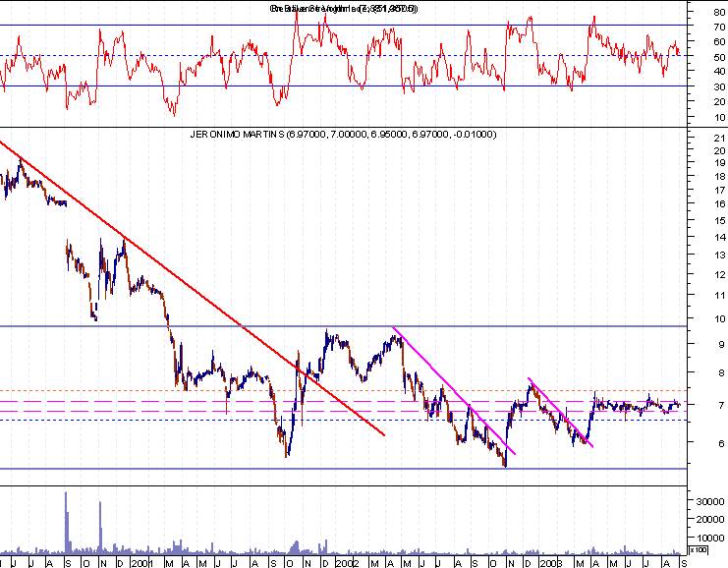Click the oscillator's upper solid level line
The width and height of the screenshot is (728, 568).
[x=343, y=26]
